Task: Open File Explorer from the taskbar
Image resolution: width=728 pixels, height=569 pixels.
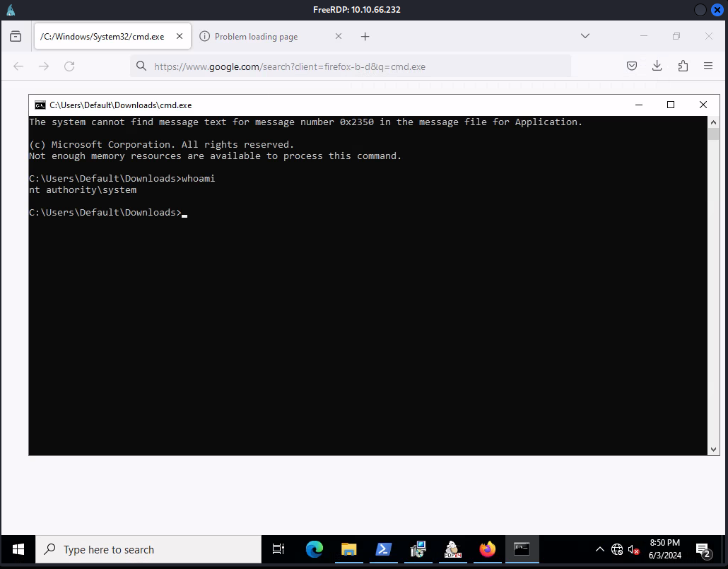Action: (348, 549)
